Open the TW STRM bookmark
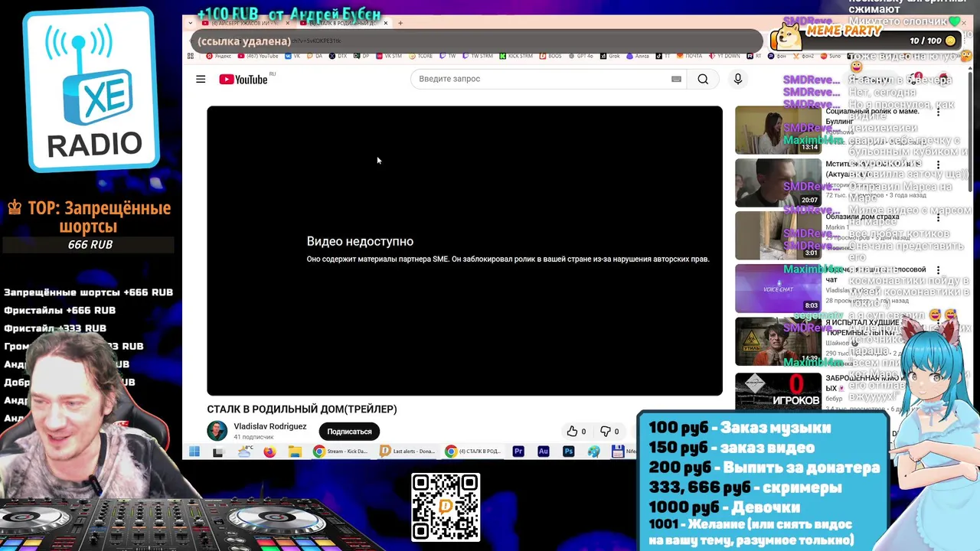This screenshot has width=980, height=551. click(478, 56)
